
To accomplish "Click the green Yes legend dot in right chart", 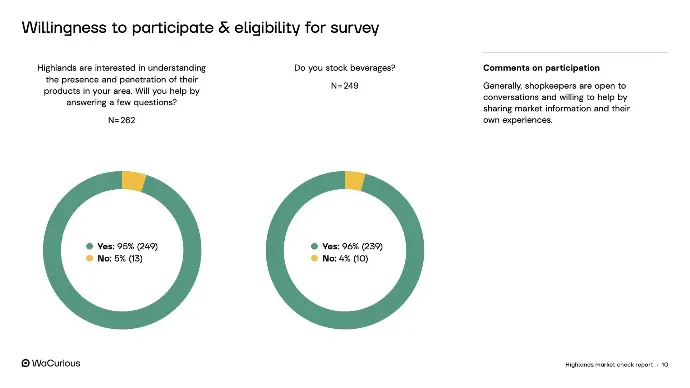I will [314, 246].
